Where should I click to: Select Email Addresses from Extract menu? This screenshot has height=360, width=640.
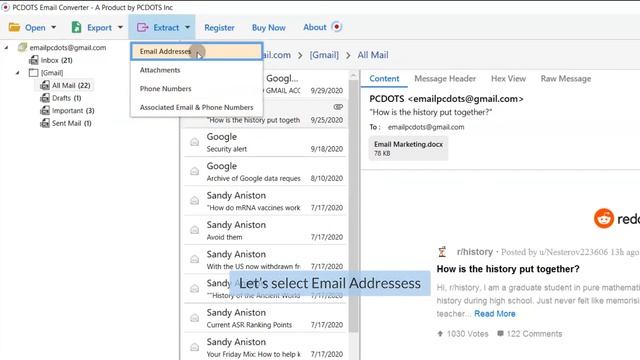tap(196, 51)
